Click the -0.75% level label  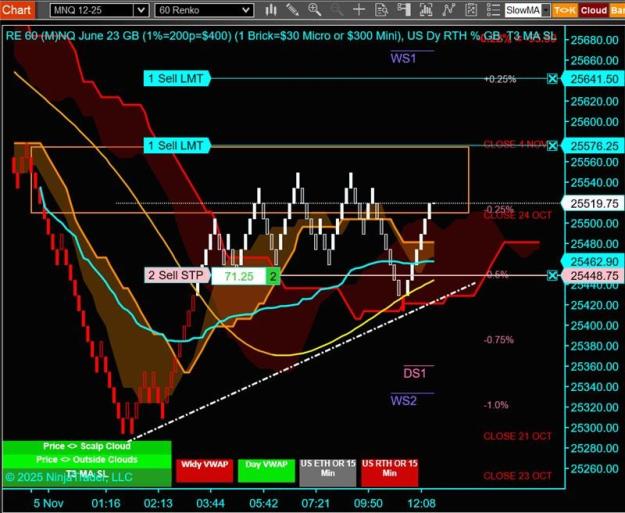coord(499,340)
